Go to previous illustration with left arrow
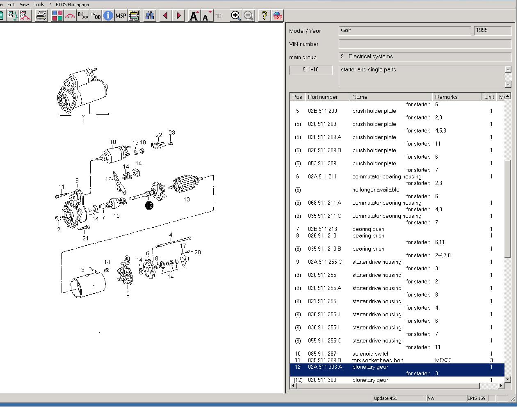Screen dimensions: 525x420 pos(166,16)
